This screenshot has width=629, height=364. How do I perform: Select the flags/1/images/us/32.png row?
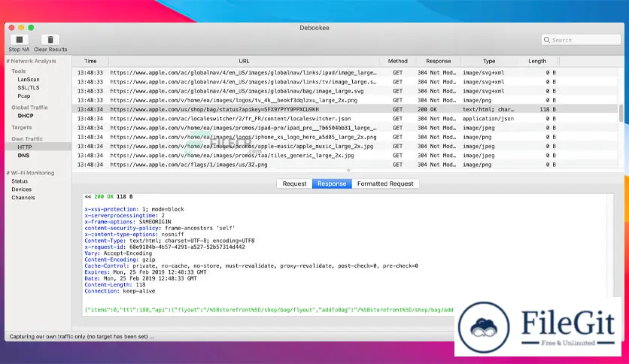345,165
